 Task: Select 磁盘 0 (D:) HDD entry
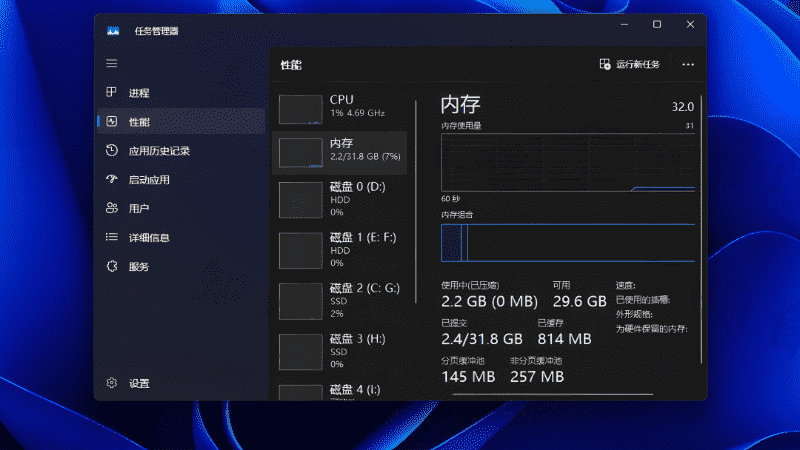tap(340, 199)
